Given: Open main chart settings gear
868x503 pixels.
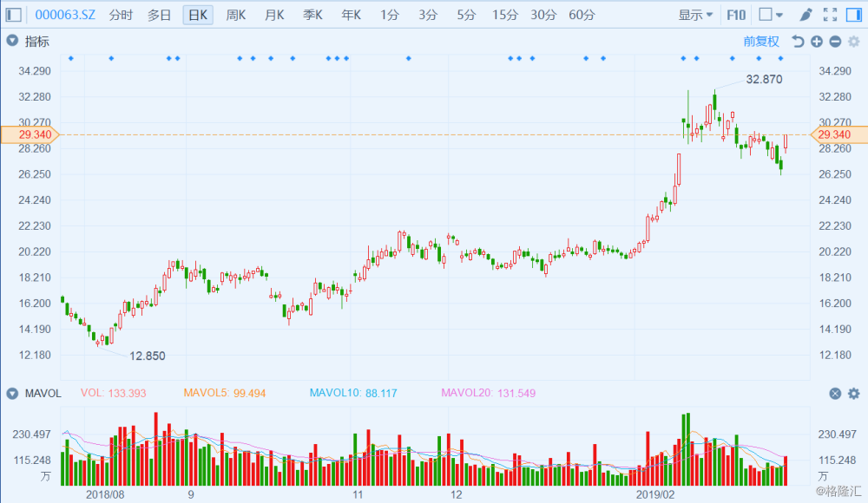Looking at the screenshot, I should (854, 42).
